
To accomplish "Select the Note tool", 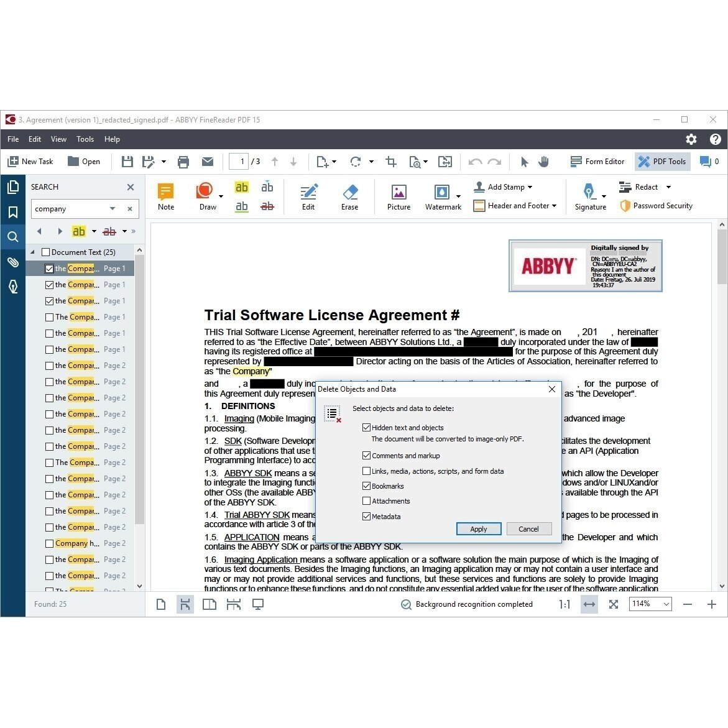I will 166,197.
